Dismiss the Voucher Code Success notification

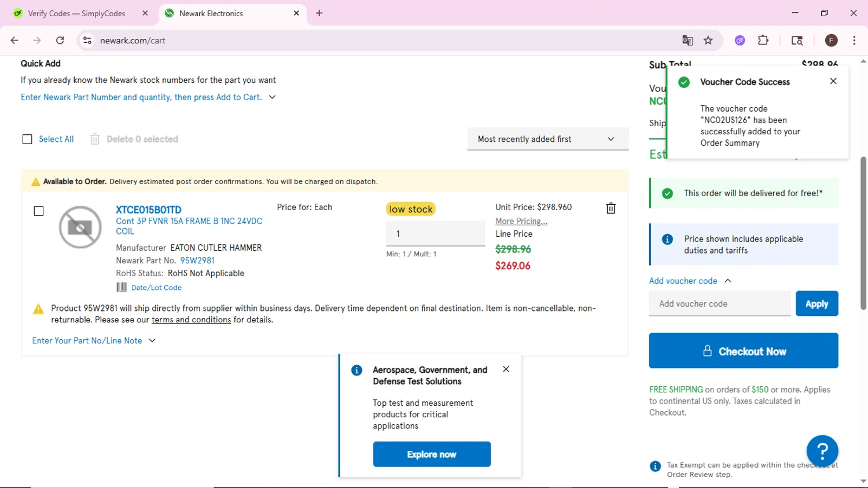tap(833, 81)
